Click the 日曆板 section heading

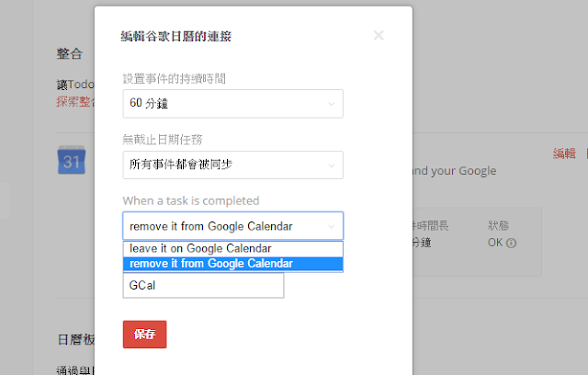click(x=76, y=340)
